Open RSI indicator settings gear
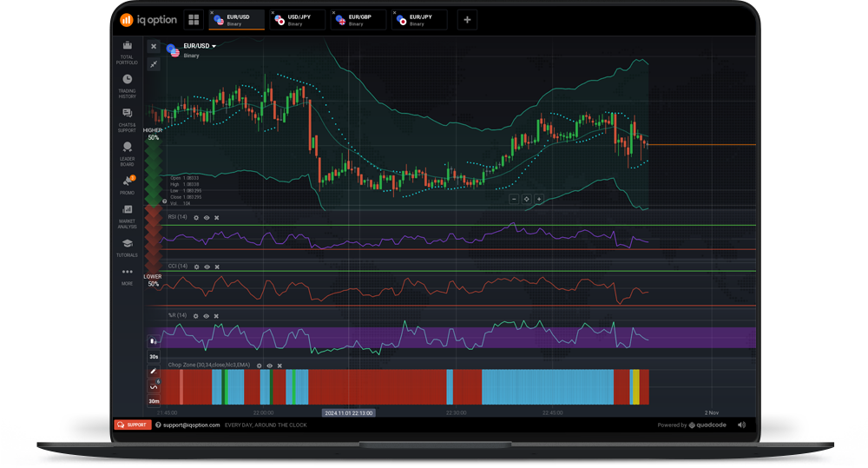The image size is (868, 468). [x=196, y=218]
